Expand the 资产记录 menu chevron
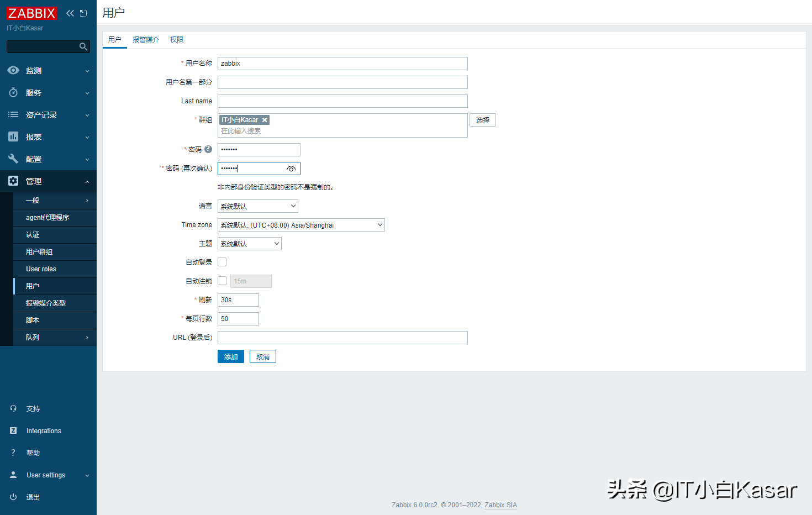812x515 pixels. pos(87,115)
